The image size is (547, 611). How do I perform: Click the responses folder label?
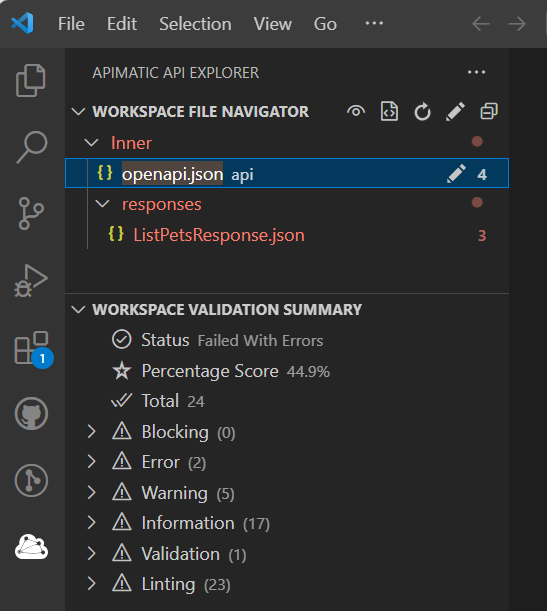pyautogui.click(x=162, y=204)
